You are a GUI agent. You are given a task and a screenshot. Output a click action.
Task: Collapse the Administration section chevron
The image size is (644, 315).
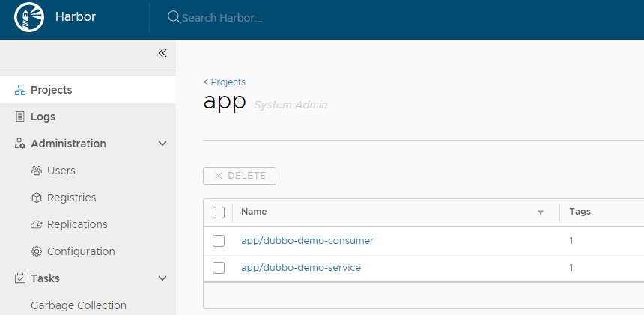[162, 144]
